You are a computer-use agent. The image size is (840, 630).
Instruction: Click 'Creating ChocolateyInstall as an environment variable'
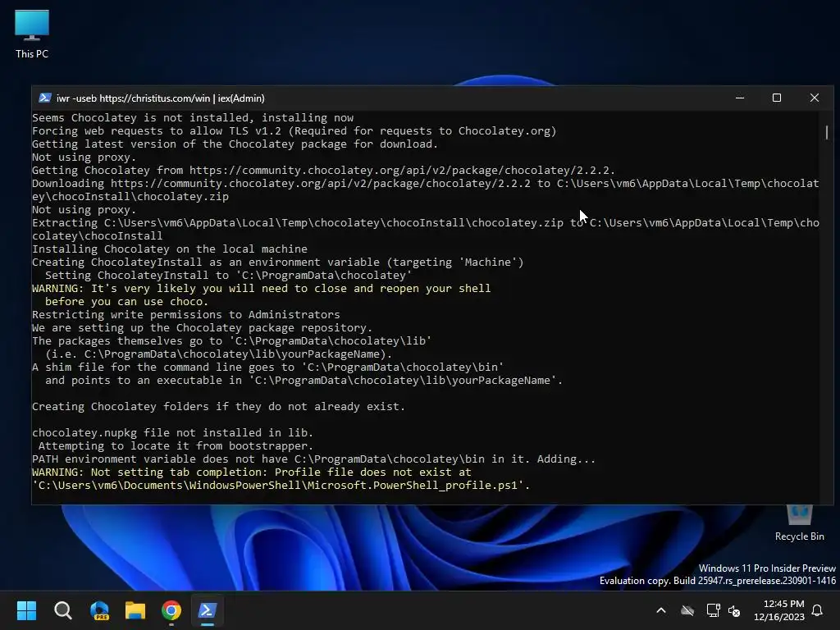[x=278, y=262]
